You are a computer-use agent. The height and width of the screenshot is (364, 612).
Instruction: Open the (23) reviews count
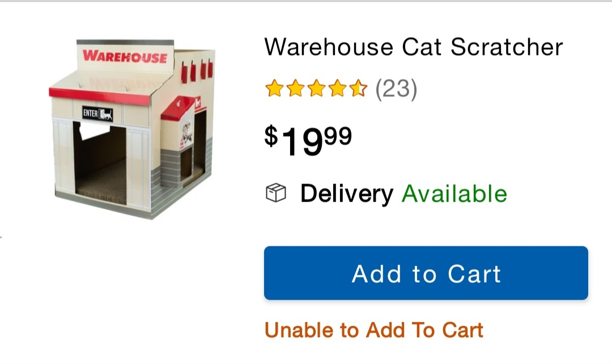coord(396,89)
